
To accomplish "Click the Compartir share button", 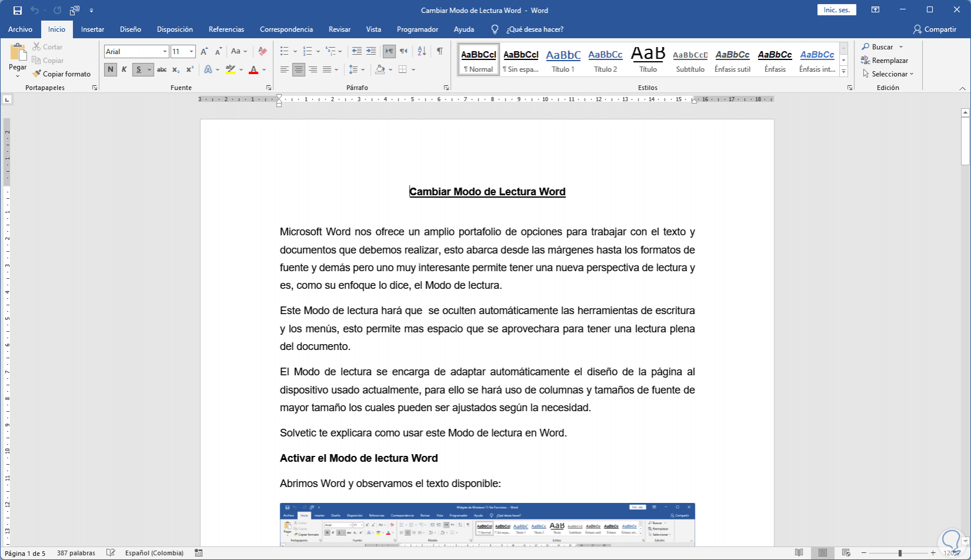I will (935, 29).
